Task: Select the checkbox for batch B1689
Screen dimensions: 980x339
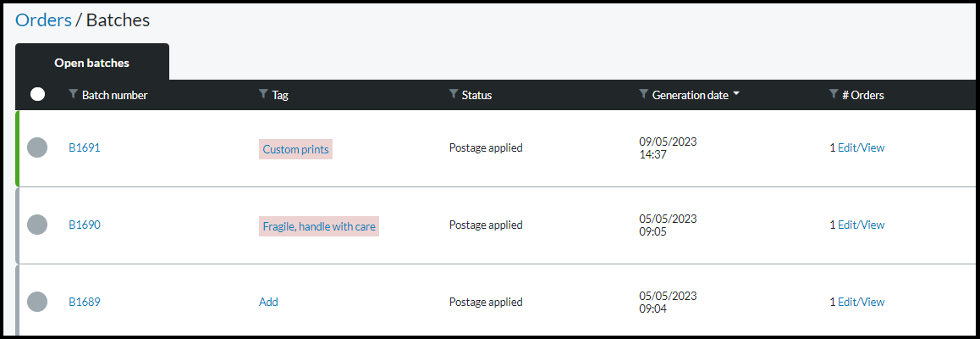Action: pos(37,302)
